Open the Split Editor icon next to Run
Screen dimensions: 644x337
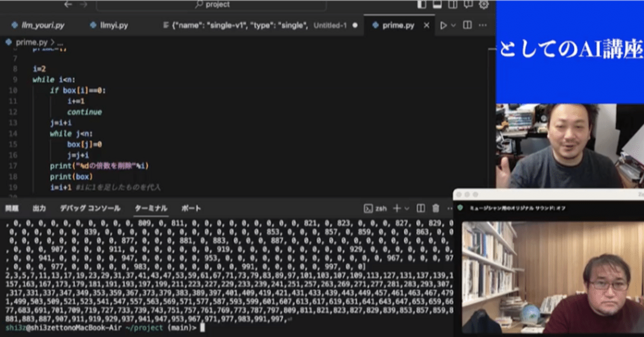click(x=467, y=25)
